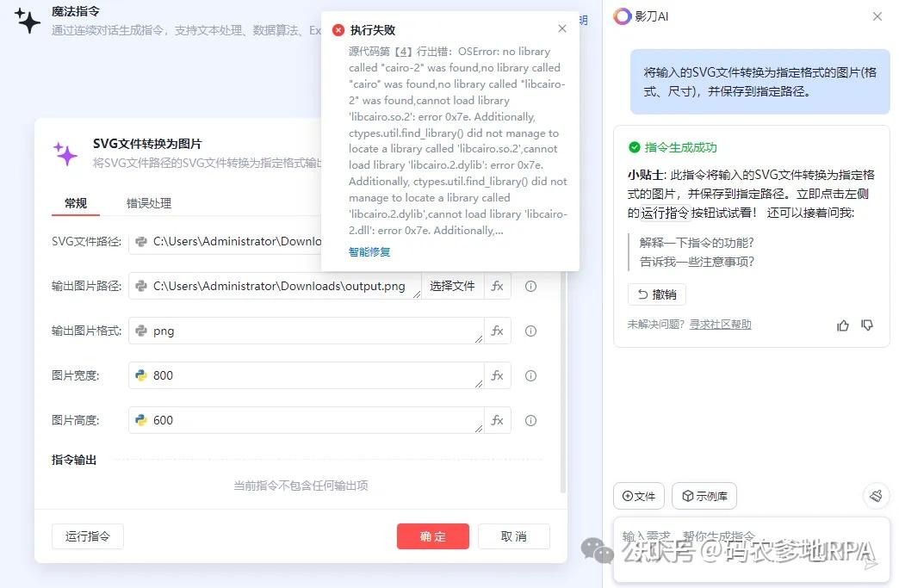Screen dimensions: 899x588
Task: Click the 魔法指令 sparkle icon
Action: [x=28, y=21]
